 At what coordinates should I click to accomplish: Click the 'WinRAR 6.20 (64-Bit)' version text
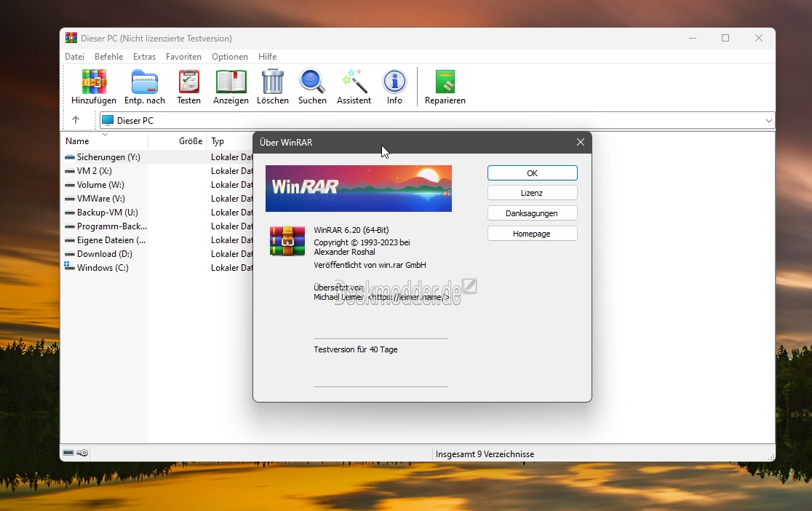point(351,230)
